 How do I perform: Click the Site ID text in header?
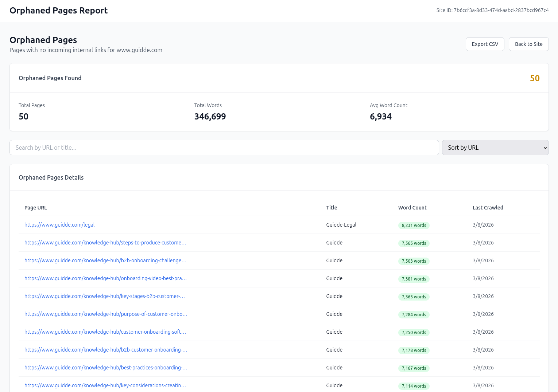[x=492, y=10]
